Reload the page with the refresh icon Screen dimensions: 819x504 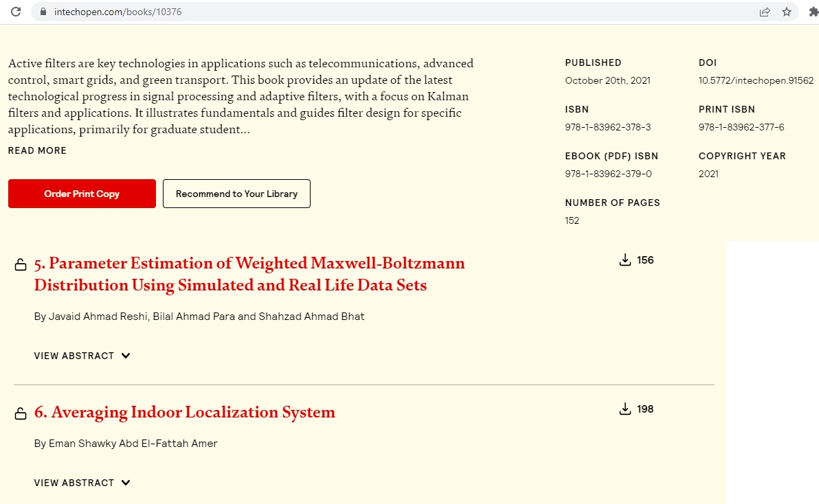coord(16,12)
